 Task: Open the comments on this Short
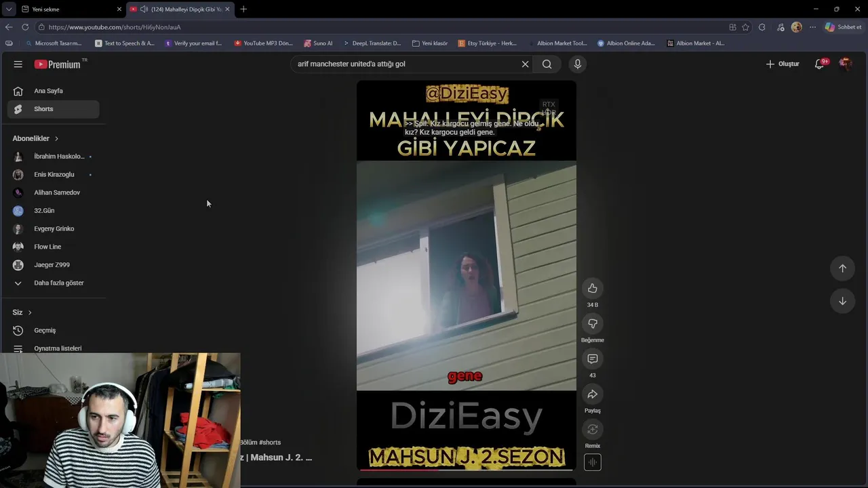coord(592,359)
